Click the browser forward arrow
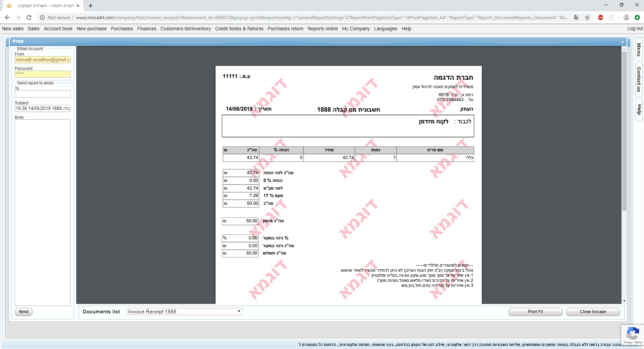Viewport: 644px width, 349px height. (x=18, y=17)
